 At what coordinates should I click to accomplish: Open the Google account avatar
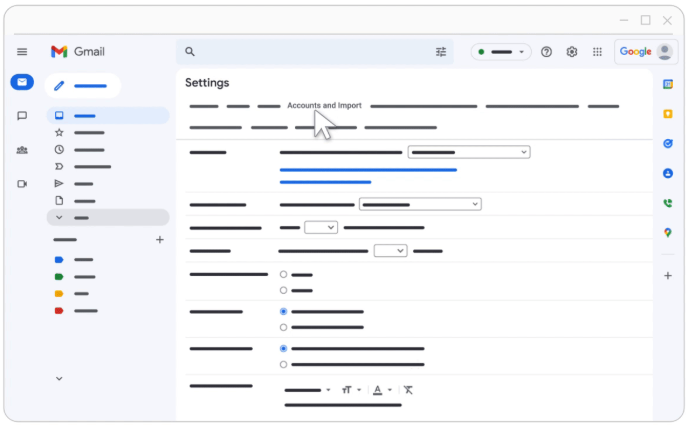[x=665, y=52]
